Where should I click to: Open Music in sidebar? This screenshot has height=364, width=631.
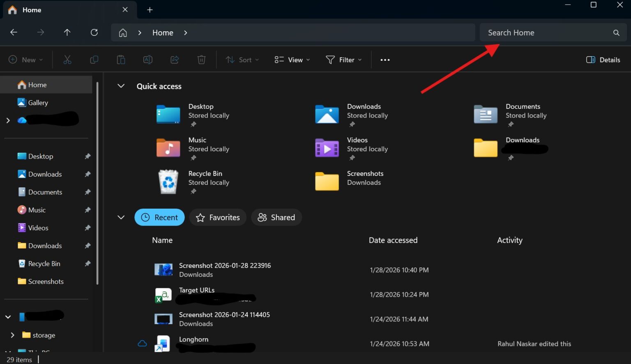37,210
